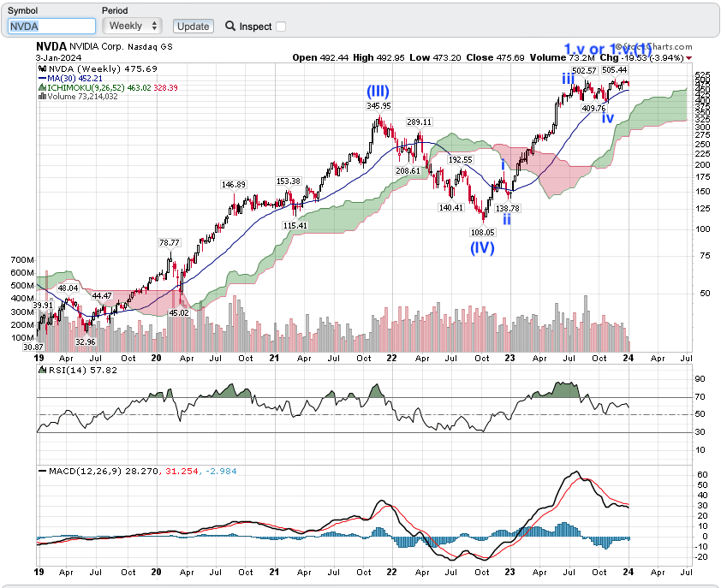727x588 pixels.
Task: Click the 3-Jan-2024 date label
Action: click(x=58, y=57)
